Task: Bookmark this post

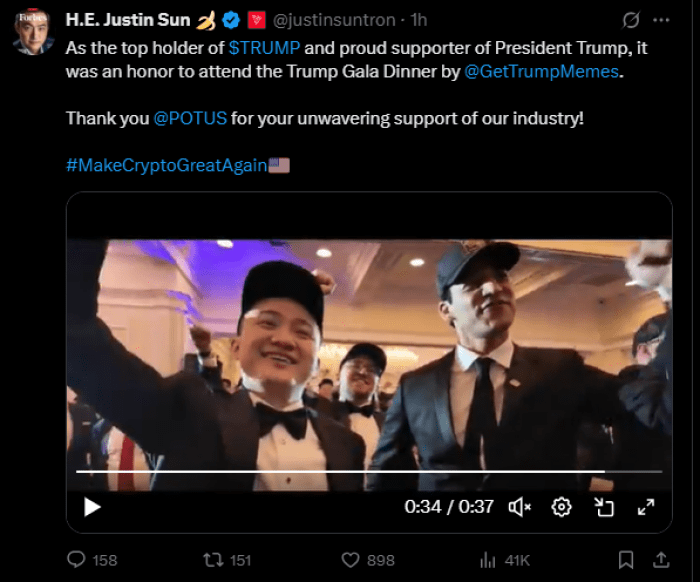Action: click(x=626, y=560)
